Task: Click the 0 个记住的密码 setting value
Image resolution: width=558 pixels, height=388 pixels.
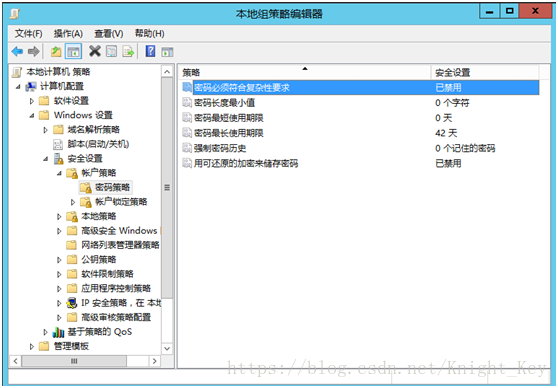Action: coord(465,148)
